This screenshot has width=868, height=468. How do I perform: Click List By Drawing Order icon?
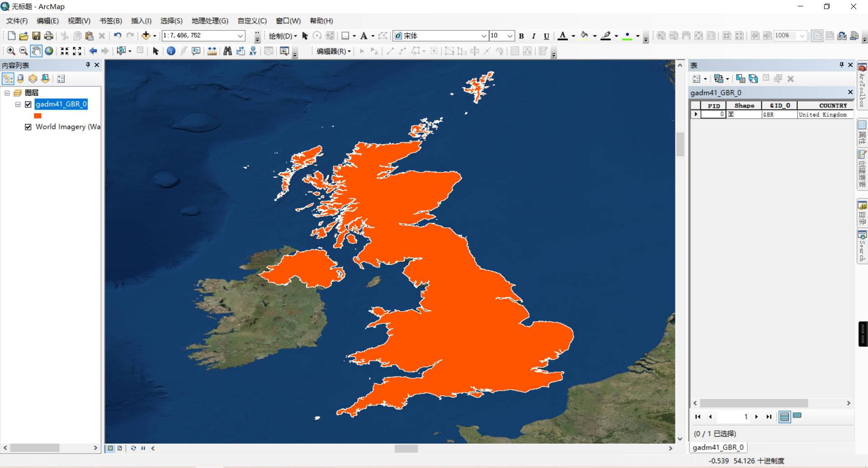[x=8, y=79]
